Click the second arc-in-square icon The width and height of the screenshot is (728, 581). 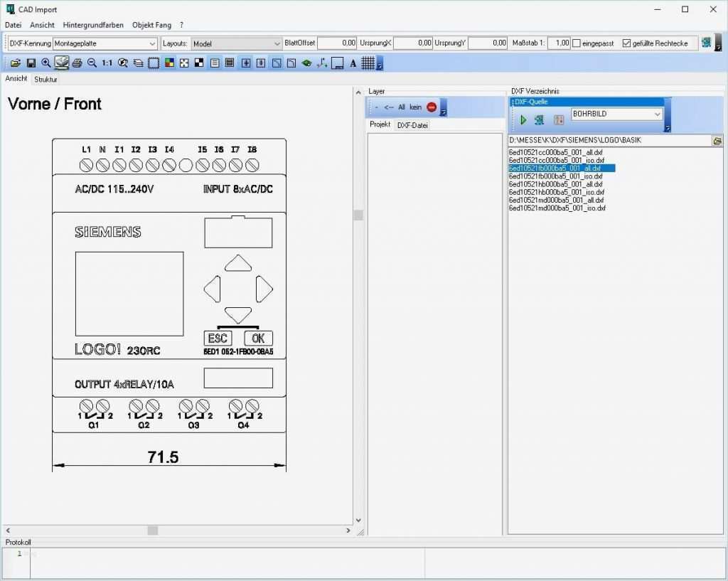(x=291, y=63)
